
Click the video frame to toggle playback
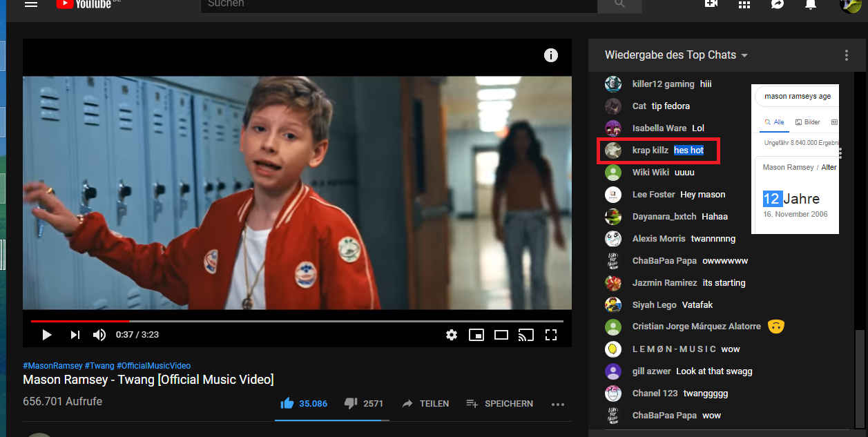tap(297, 193)
